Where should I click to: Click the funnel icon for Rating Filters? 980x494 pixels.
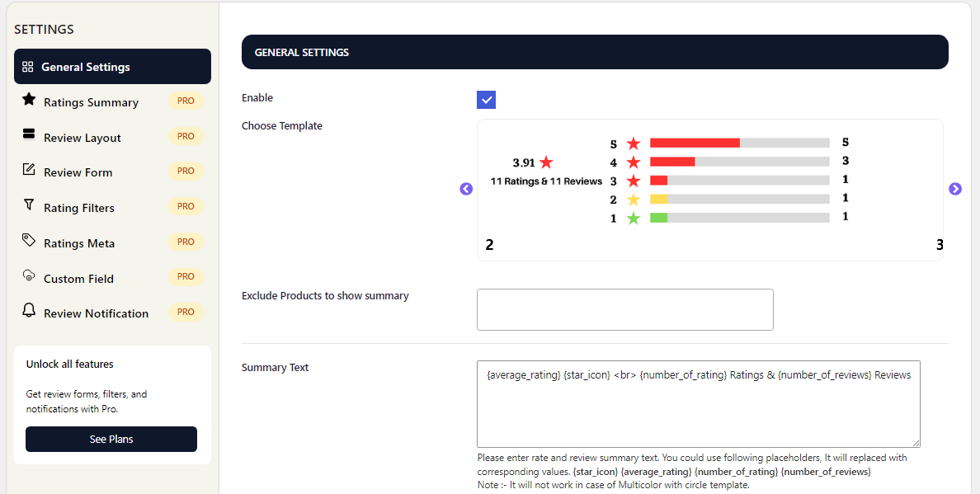pos(29,205)
